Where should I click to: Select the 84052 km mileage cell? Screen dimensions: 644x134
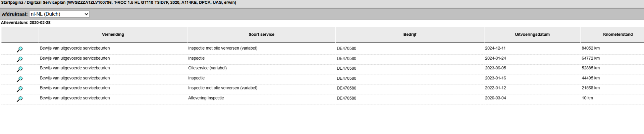591,48
